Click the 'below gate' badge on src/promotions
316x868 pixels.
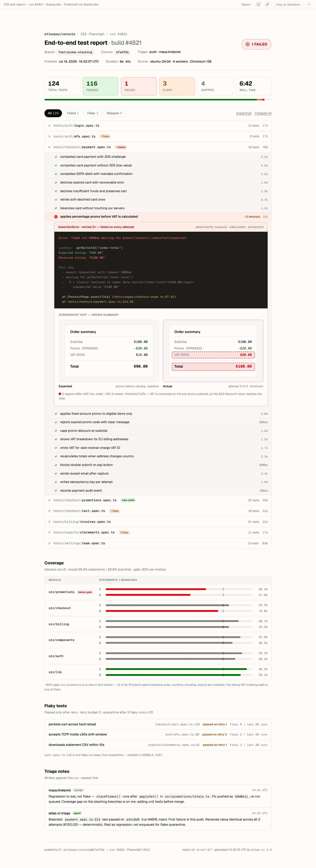pyautogui.click(x=85, y=592)
